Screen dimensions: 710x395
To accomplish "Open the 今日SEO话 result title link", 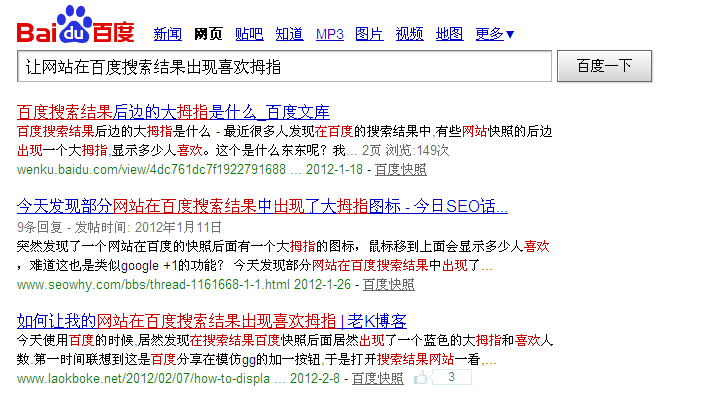I will [262, 206].
